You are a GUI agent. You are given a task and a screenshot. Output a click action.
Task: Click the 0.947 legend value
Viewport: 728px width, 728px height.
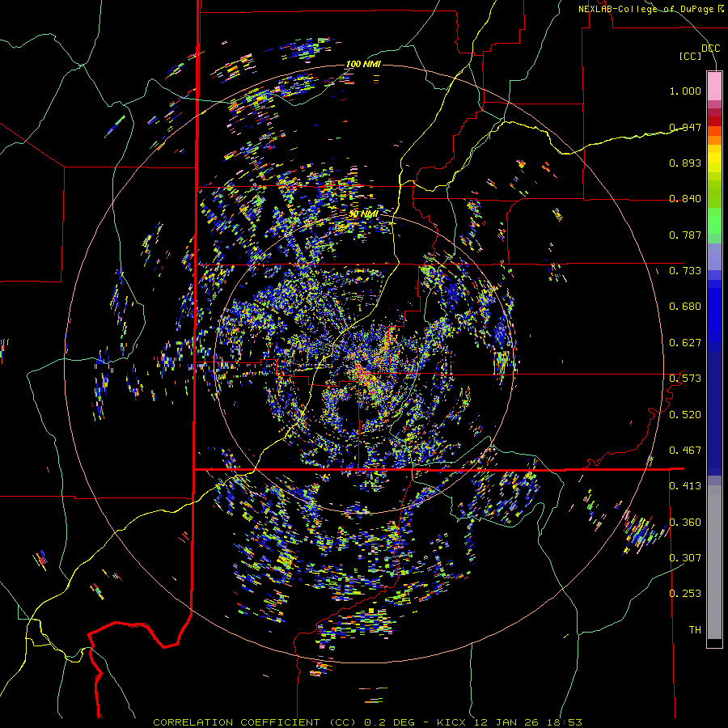pyautogui.click(x=685, y=127)
